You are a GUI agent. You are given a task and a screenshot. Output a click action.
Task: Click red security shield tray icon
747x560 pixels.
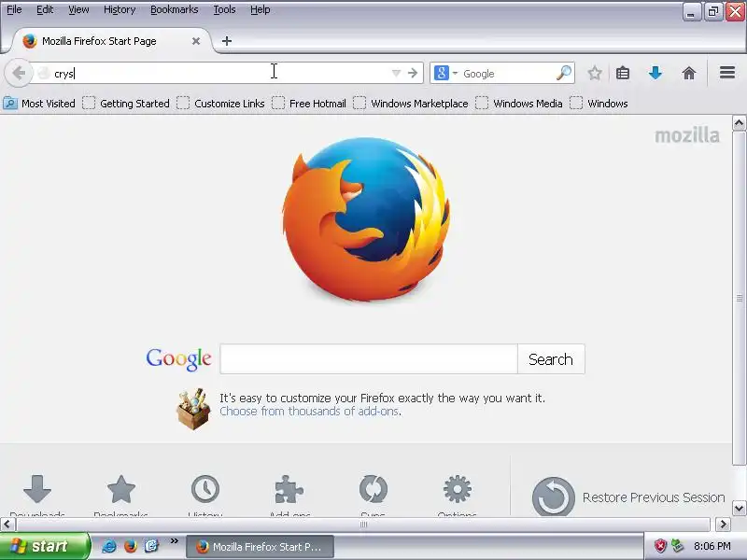tap(660, 546)
